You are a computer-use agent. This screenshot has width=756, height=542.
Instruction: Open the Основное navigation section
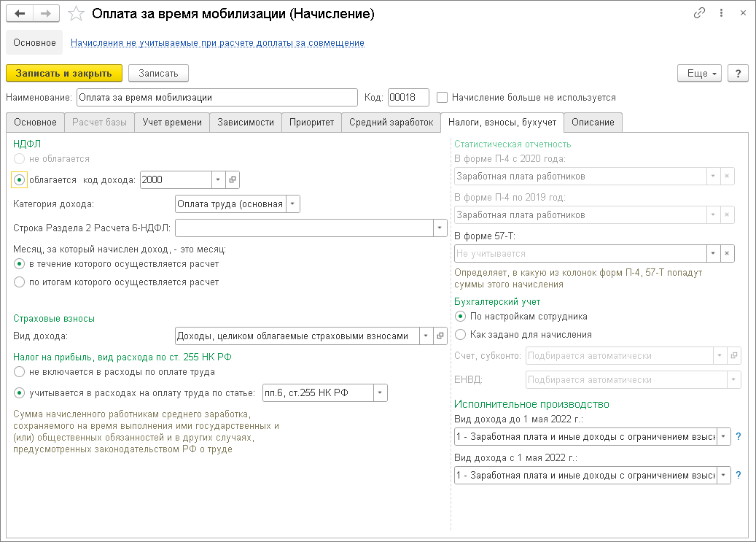pyautogui.click(x=35, y=42)
